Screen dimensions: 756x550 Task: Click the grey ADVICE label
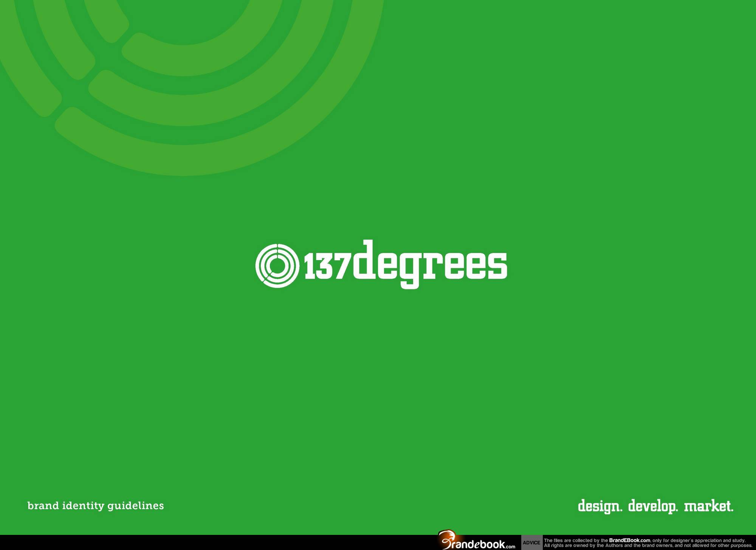click(531, 542)
